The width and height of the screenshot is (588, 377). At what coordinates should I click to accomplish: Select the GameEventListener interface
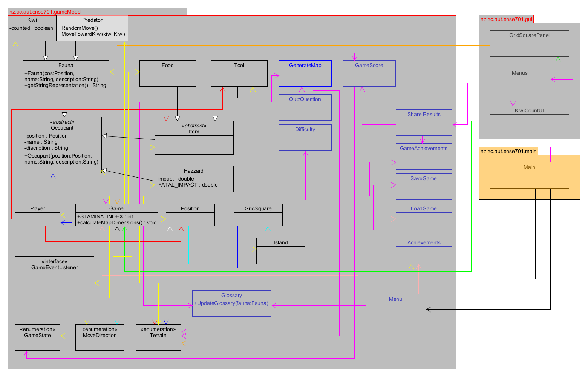pos(55,273)
